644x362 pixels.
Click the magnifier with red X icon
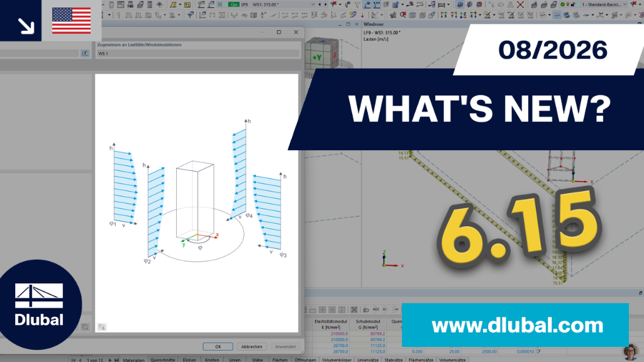pyautogui.click(x=403, y=15)
